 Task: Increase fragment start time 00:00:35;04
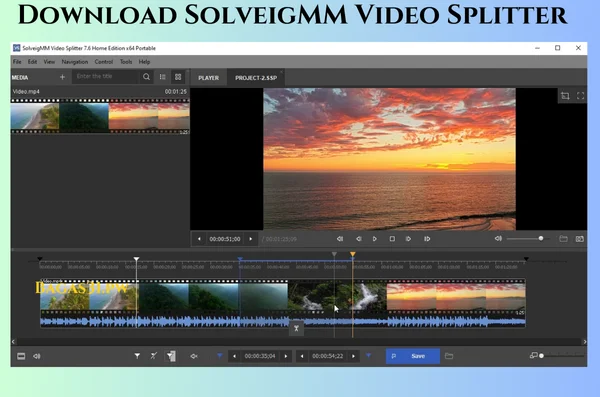click(x=286, y=356)
